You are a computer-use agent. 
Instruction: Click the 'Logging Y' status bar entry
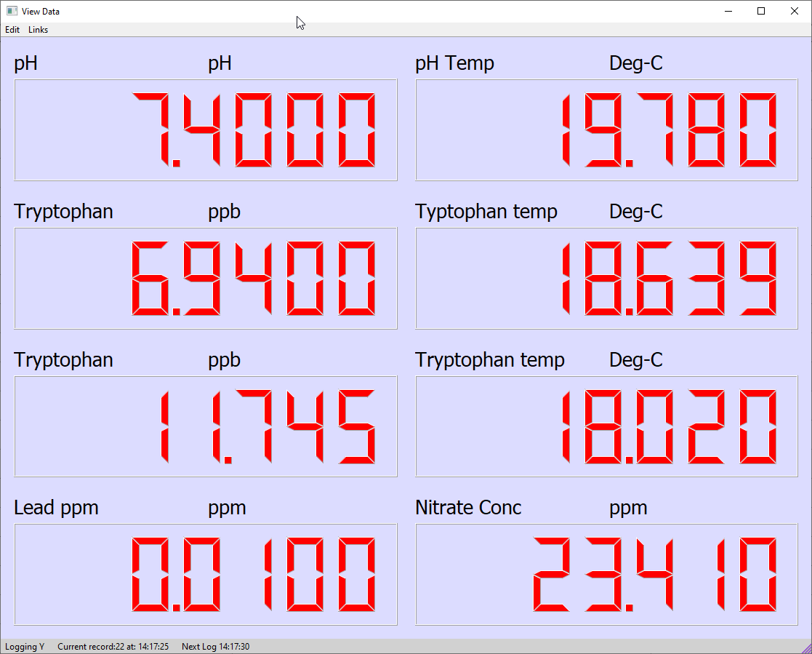coord(25,646)
